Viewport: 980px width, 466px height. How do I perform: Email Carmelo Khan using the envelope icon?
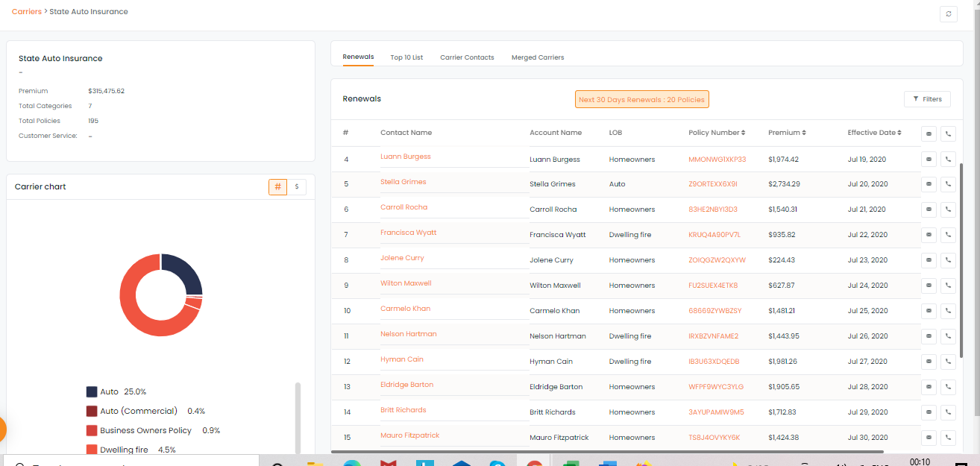929,311
